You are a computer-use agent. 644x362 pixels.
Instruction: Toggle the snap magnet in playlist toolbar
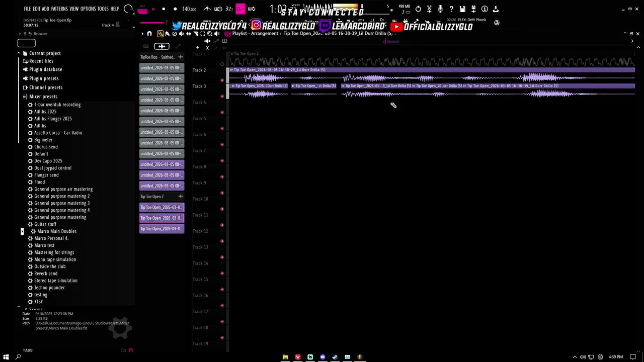pos(149,34)
